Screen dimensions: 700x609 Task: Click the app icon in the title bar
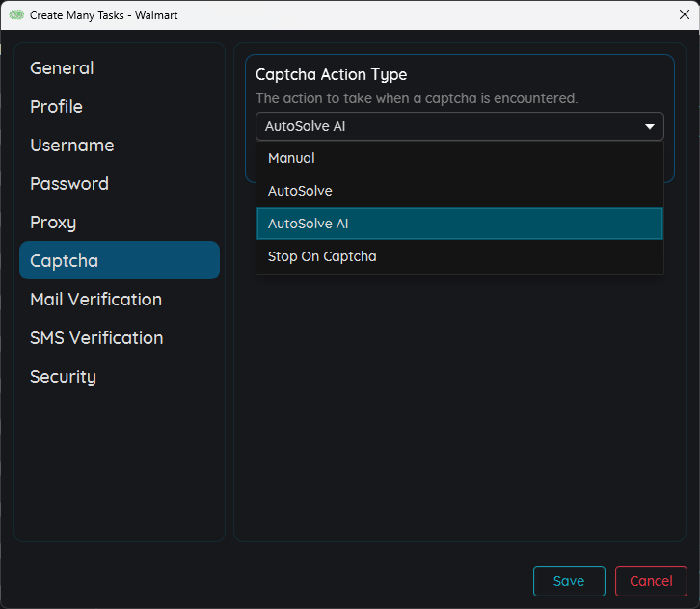click(x=16, y=15)
